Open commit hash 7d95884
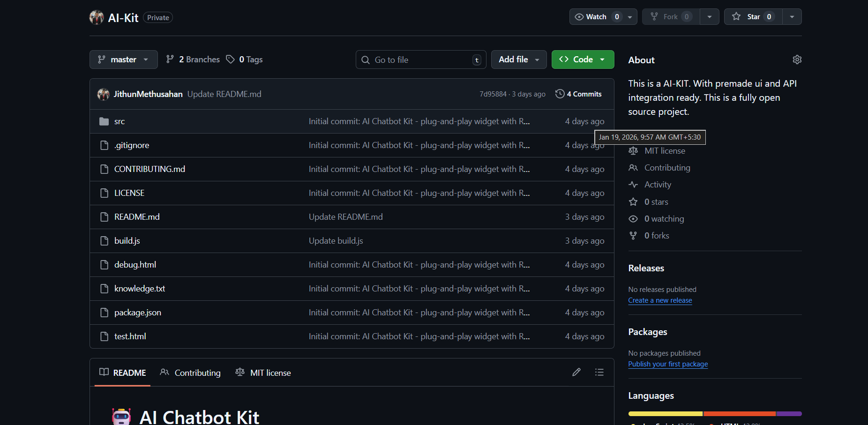 (x=493, y=94)
